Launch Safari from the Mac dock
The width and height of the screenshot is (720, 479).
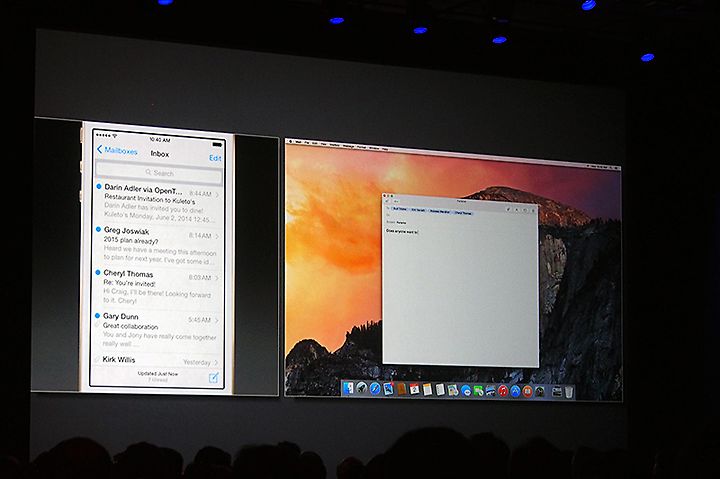375,389
